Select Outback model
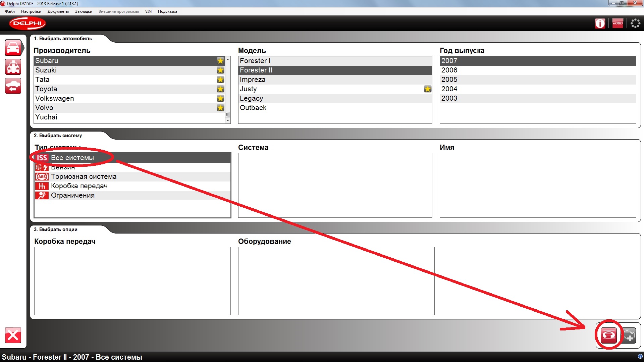 [x=335, y=108]
